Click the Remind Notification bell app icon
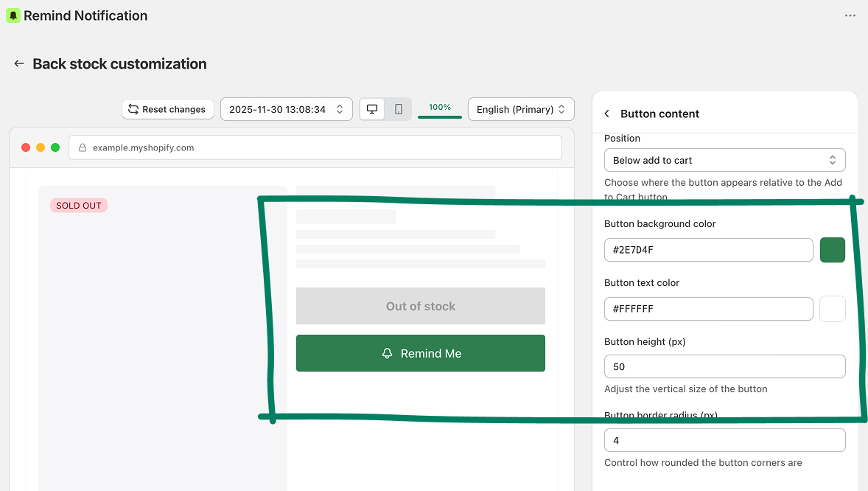Image resolution: width=868 pixels, height=491 pixels. [x=13, y=15]
